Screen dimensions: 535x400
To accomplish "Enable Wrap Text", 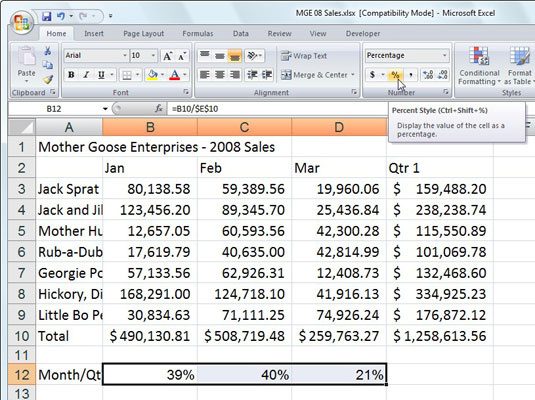I will click(304, 56).
